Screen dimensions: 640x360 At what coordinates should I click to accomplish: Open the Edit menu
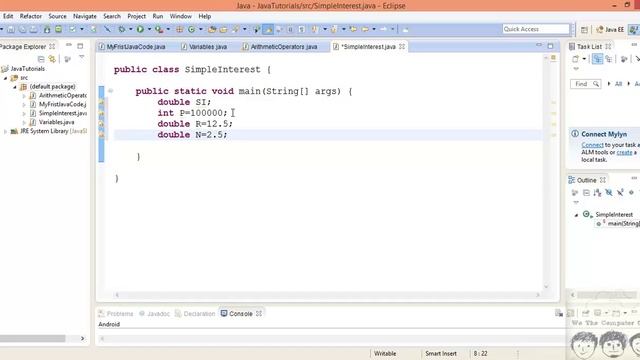click(8, 16)
